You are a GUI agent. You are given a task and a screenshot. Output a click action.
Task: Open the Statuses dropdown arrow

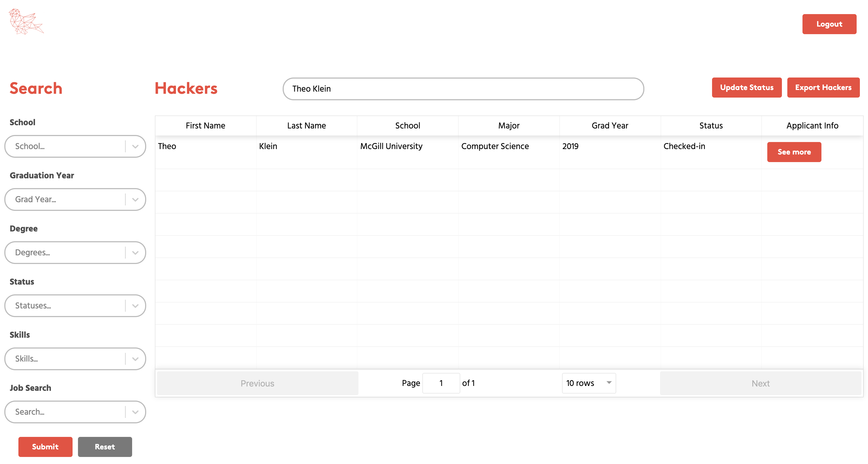135,306
